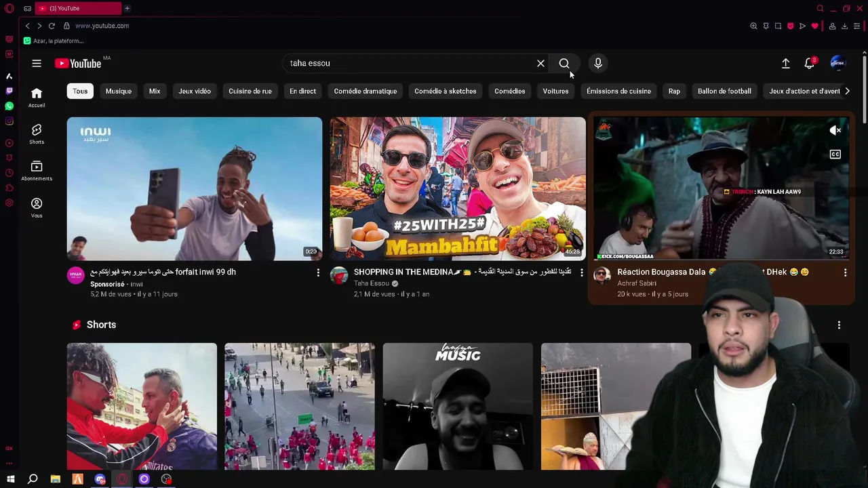Toggle captions on the Bougassa preview
The width and height of the screenshot is (868, 488).
pyautogui.click(x=835, y=155)
